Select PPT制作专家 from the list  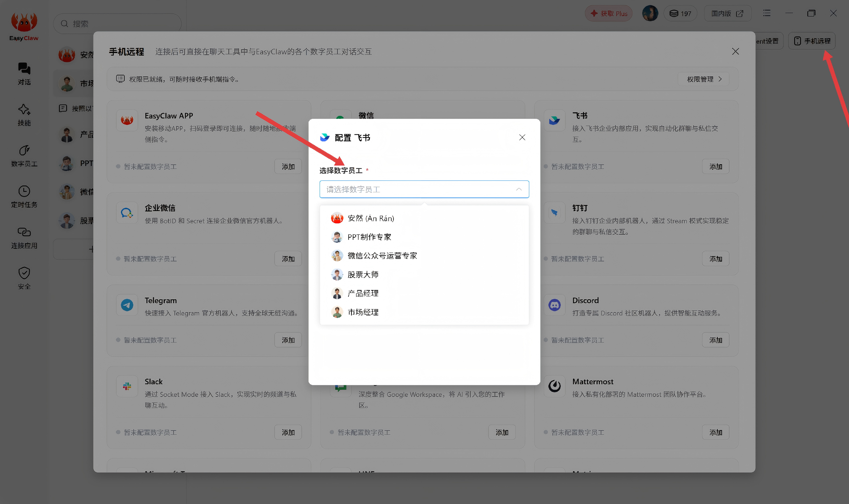pyautogui.click(x=424, y=237)
